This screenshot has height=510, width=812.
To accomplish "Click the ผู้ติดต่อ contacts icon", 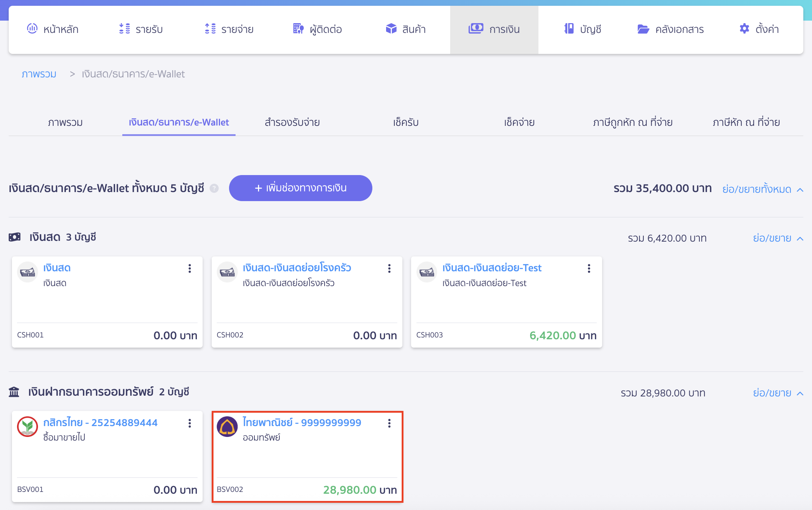I will (297, 29).
